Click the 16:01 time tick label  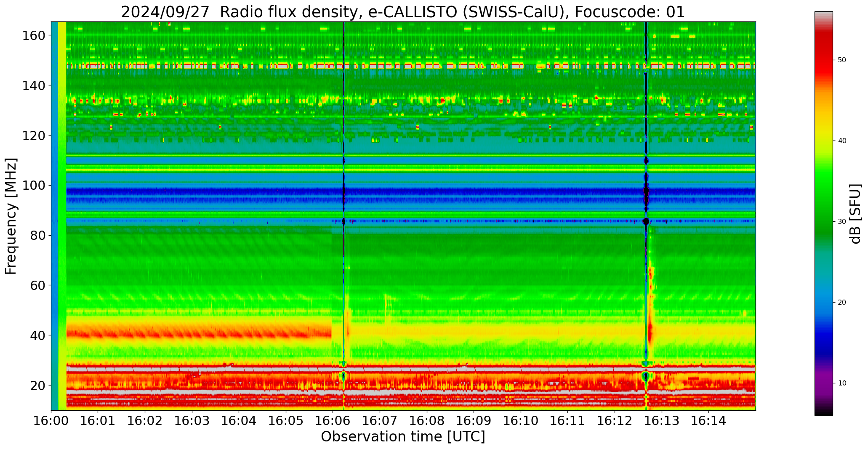pos(98,420)
